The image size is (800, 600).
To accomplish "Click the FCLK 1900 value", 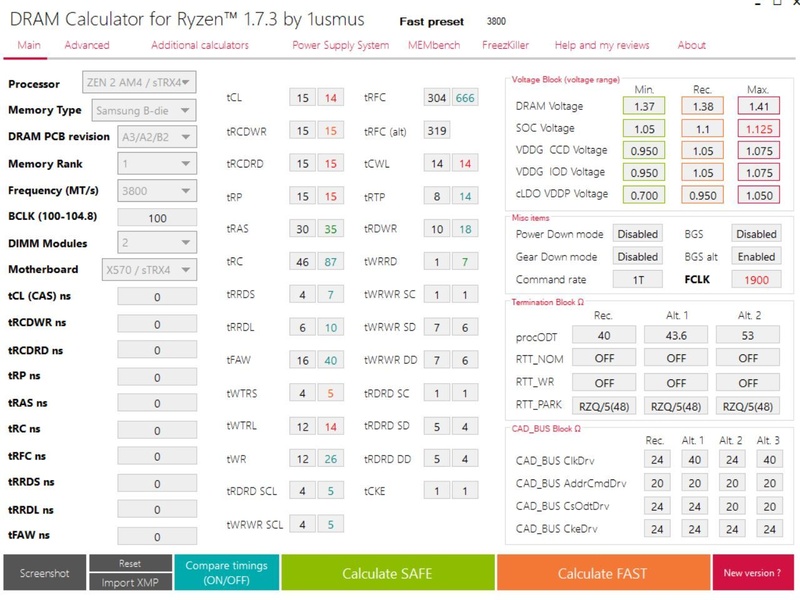I will (756, 280).
